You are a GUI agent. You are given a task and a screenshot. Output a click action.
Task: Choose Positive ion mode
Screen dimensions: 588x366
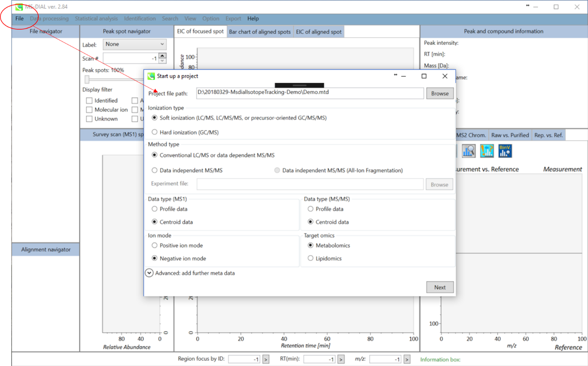pyautogui.click(x=155, y=246)
